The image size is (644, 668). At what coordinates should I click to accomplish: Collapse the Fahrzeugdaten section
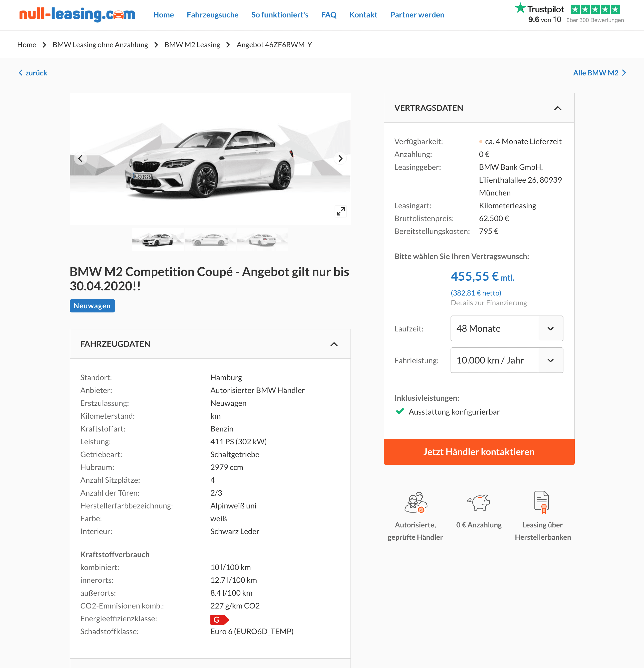click(334, 344)
